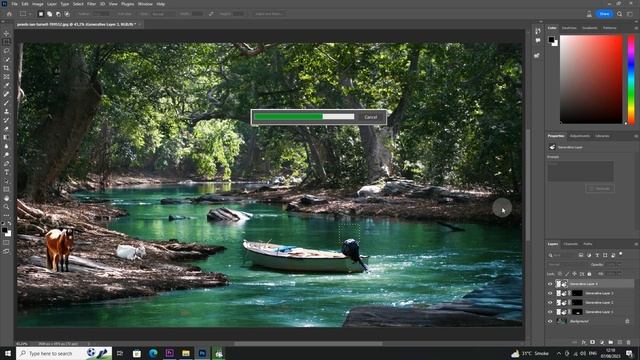Image resolution: width=640 pixels, height=360 pixels.
Task: Choose New Selection mode in options bar
Action: [x=41, y=14]
